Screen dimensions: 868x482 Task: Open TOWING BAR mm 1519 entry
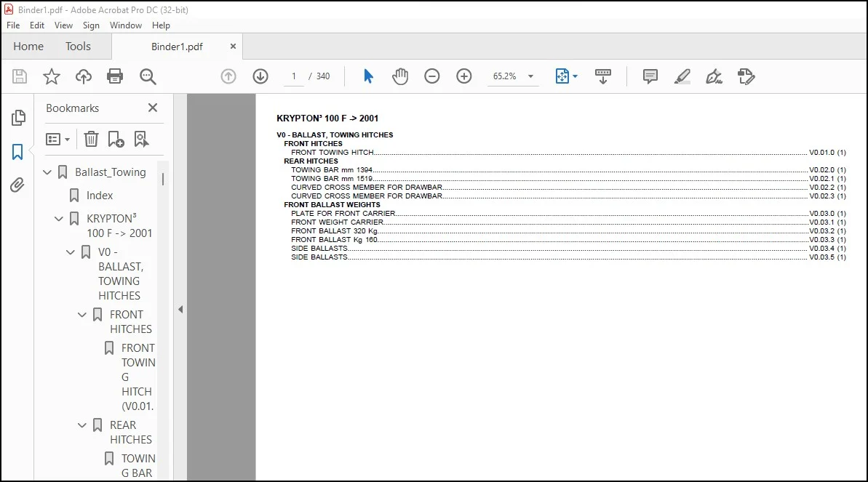[568, 179]
